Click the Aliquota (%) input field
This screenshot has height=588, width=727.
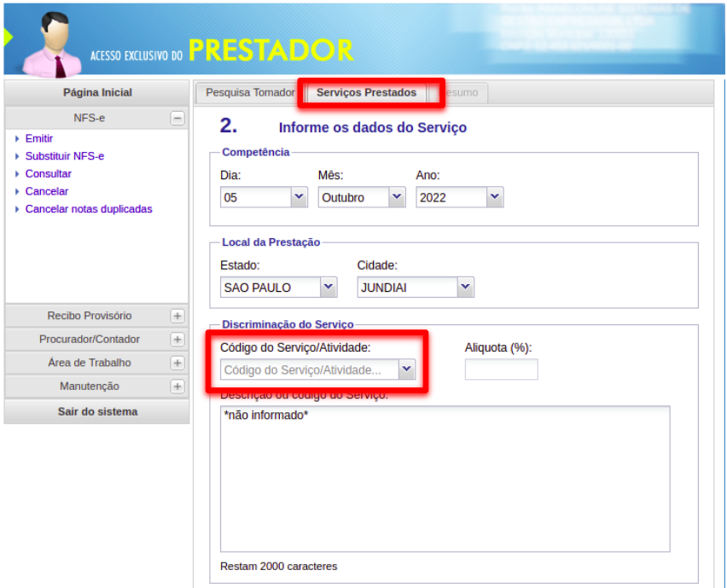pyautogui.click(x=501, y=370)
